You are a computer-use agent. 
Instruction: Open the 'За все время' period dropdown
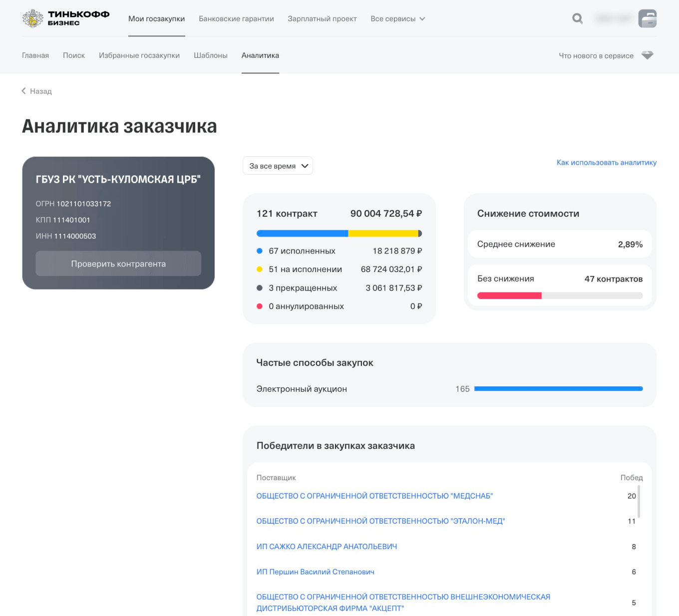tap(278, 165)
